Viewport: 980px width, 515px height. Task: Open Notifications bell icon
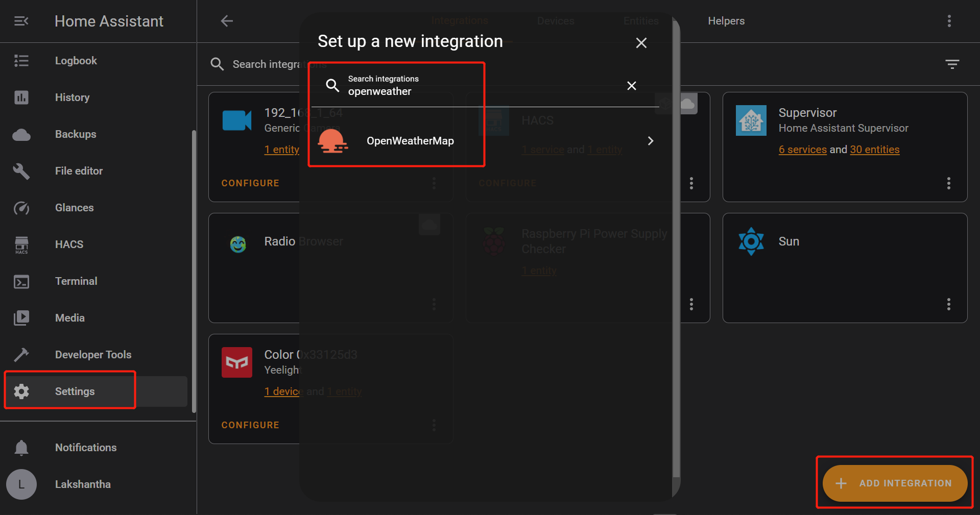[x=21, y=448]
